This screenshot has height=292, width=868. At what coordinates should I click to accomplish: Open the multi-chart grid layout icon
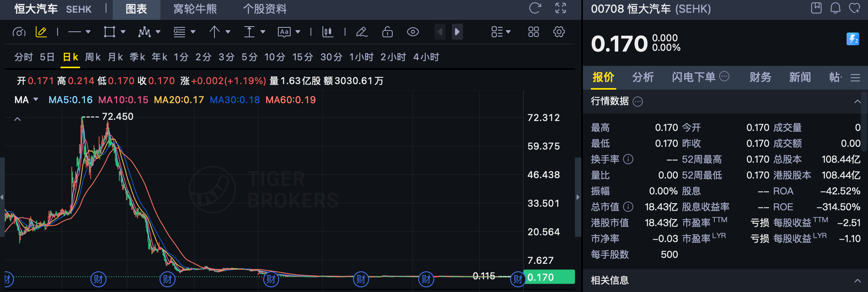[x=534, y=32]
